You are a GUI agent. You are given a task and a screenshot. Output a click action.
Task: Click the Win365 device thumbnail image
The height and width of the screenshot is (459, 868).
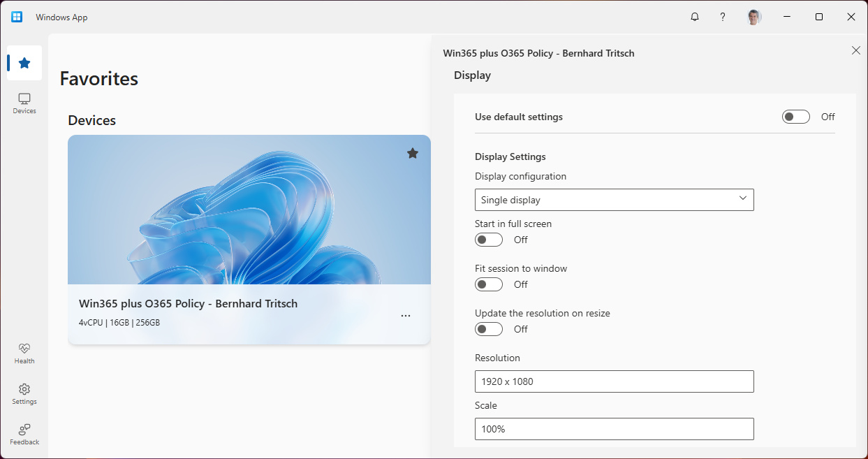pos(249,210)
